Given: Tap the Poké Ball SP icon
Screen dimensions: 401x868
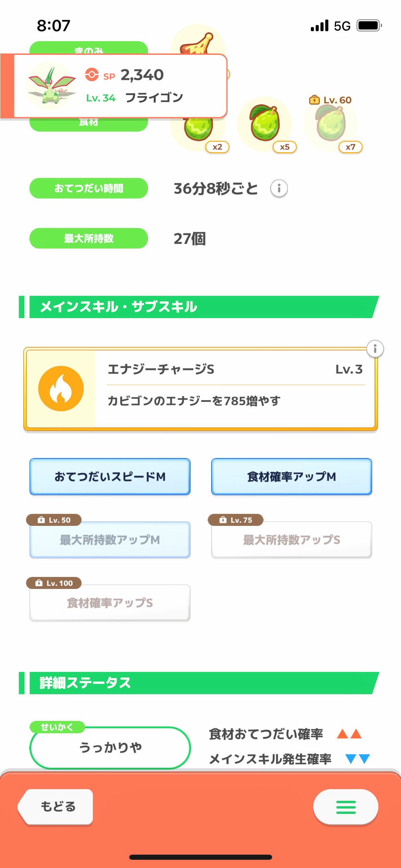Looking at the screenshot, I should [92, 74].
